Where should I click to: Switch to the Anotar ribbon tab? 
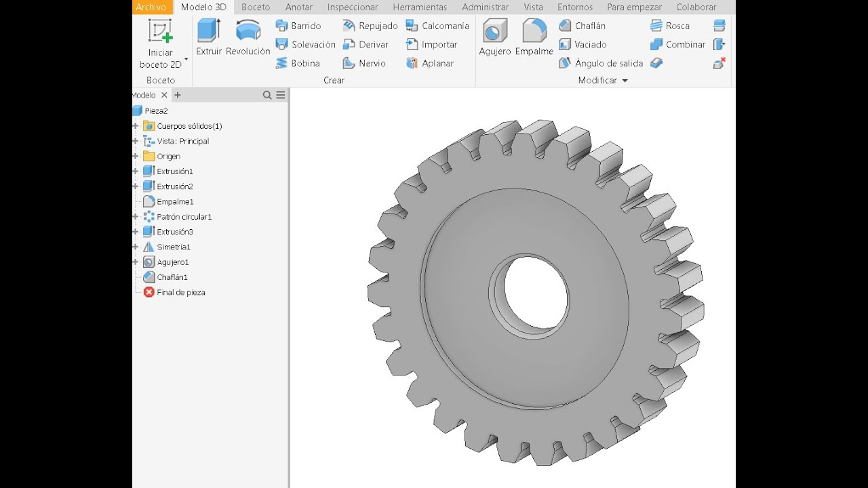tap(299, 7)
